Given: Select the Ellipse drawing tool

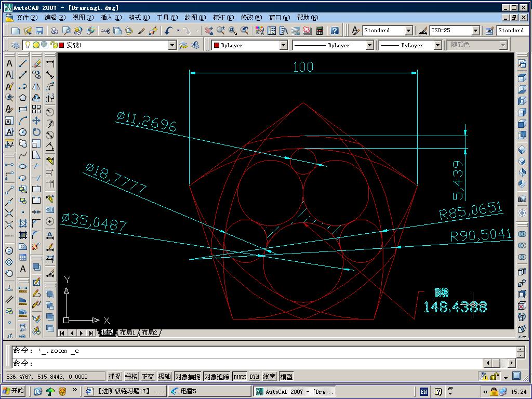Looking at the screenshot, I should [x=23, y=166].
